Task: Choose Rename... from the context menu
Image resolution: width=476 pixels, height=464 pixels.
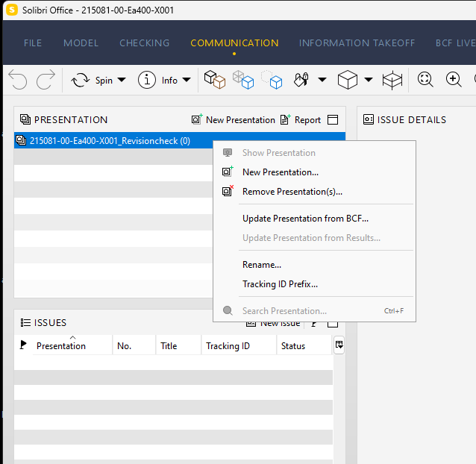Action: 315,265
